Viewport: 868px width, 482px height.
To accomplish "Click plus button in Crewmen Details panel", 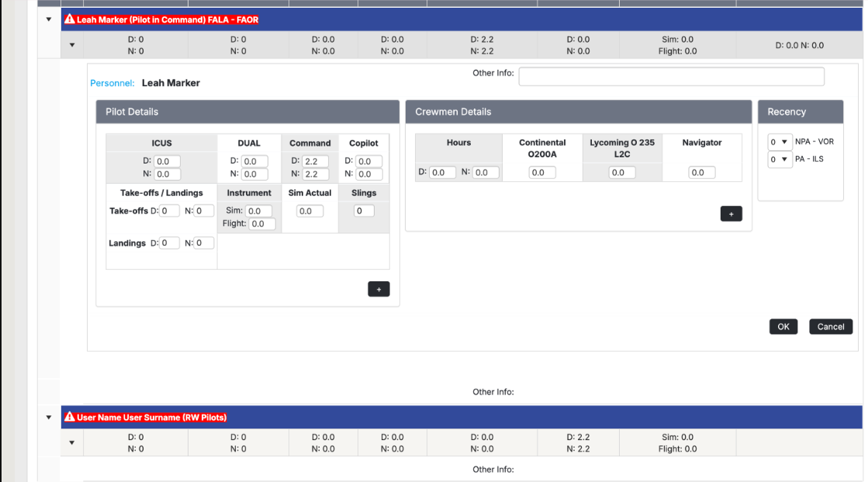I will point(731,214).
